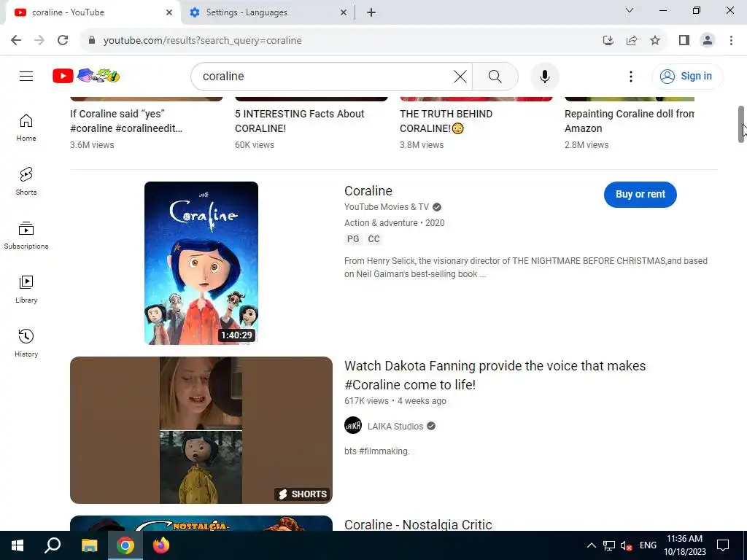Click the search magnifier button
The image size is (747, 560).
pyautogui.click(x=495, y=76)
